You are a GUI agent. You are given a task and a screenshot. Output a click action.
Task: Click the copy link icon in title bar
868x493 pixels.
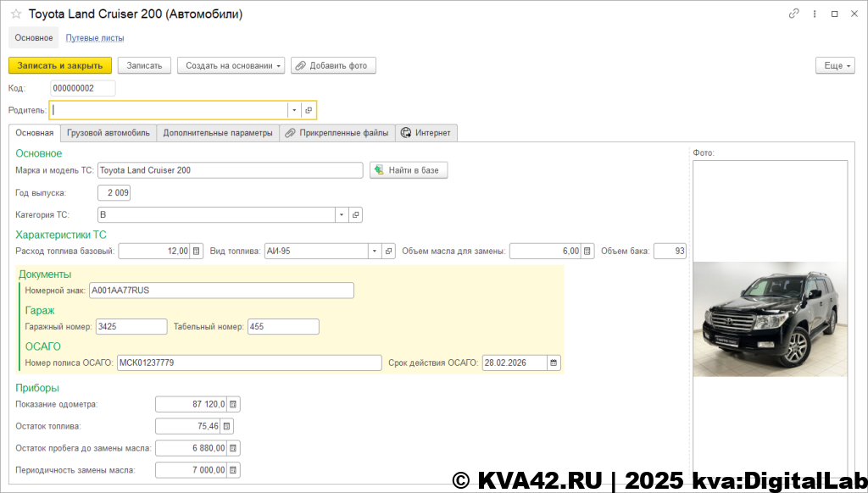click(x=794, y=14)
